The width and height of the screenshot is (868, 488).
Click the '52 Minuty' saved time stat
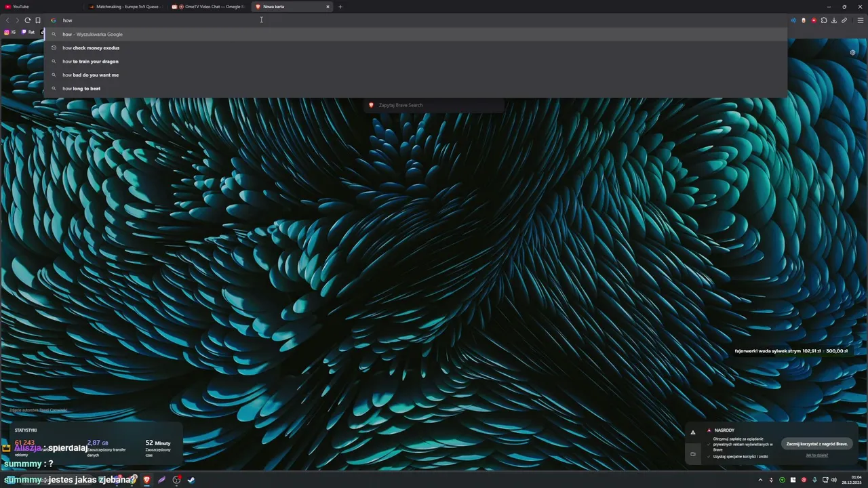point(158,443)
